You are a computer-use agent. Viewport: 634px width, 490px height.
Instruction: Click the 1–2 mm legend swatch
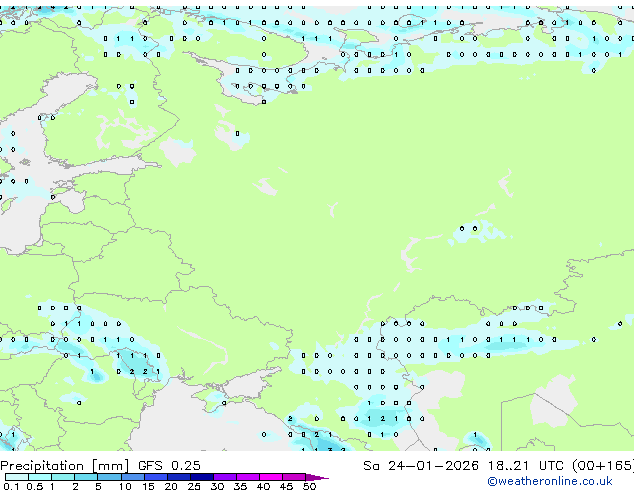click(x=63, y=477)
